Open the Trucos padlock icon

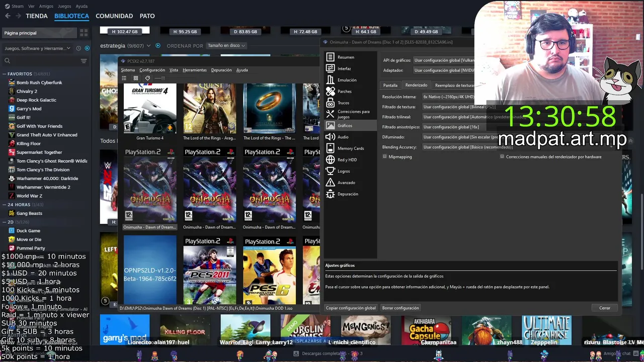click(330, 103)
